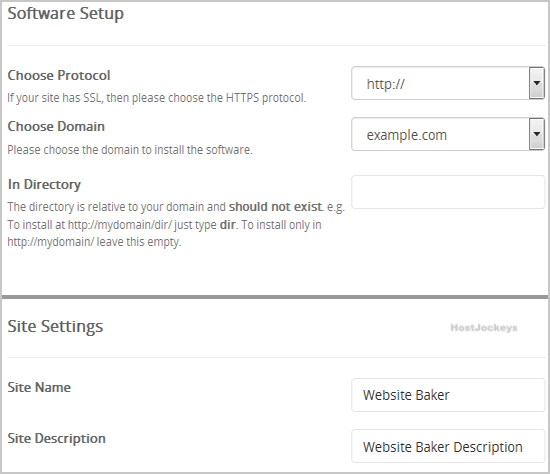
Task: Click the Site Settings heading
Action: [55, 326]
